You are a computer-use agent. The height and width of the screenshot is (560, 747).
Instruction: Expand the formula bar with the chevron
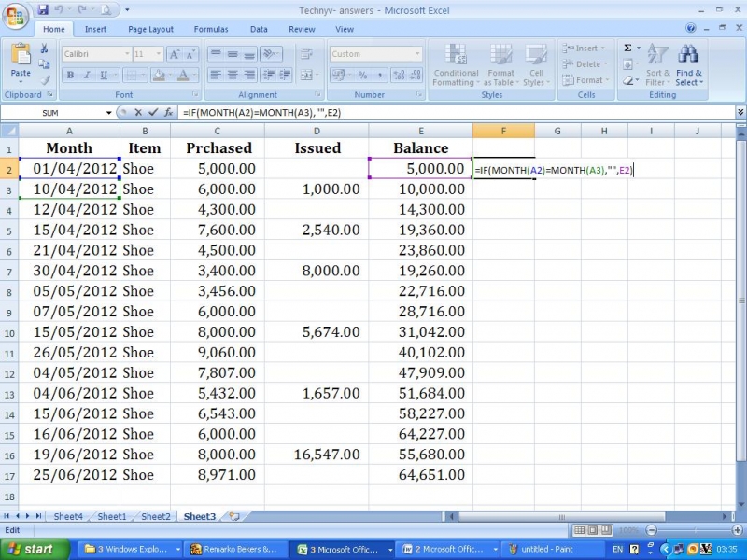(740, 112)
